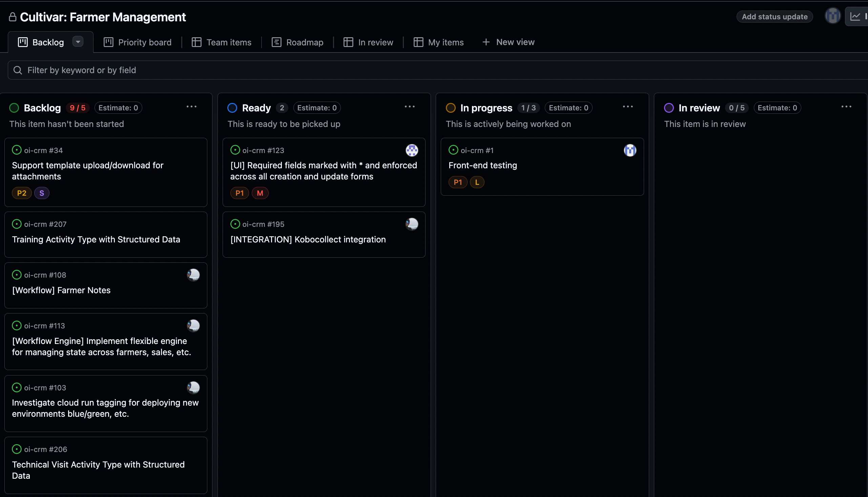Open the In review column ellipsis menu
868x497 pixels.
pos(846,107)
